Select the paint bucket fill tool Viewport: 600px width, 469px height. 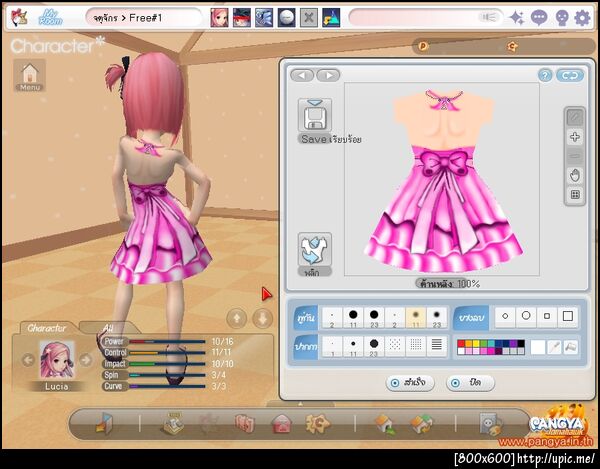pos(571,347)
